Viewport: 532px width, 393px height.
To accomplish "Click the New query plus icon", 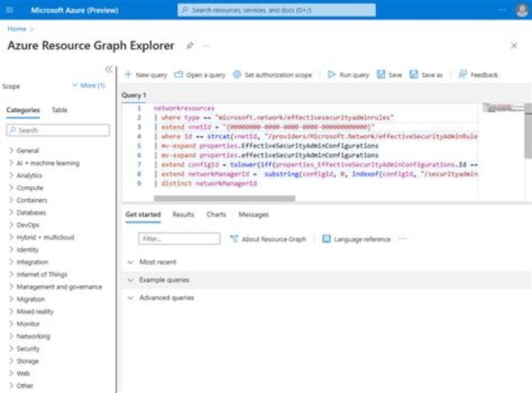I will point(129,75).
